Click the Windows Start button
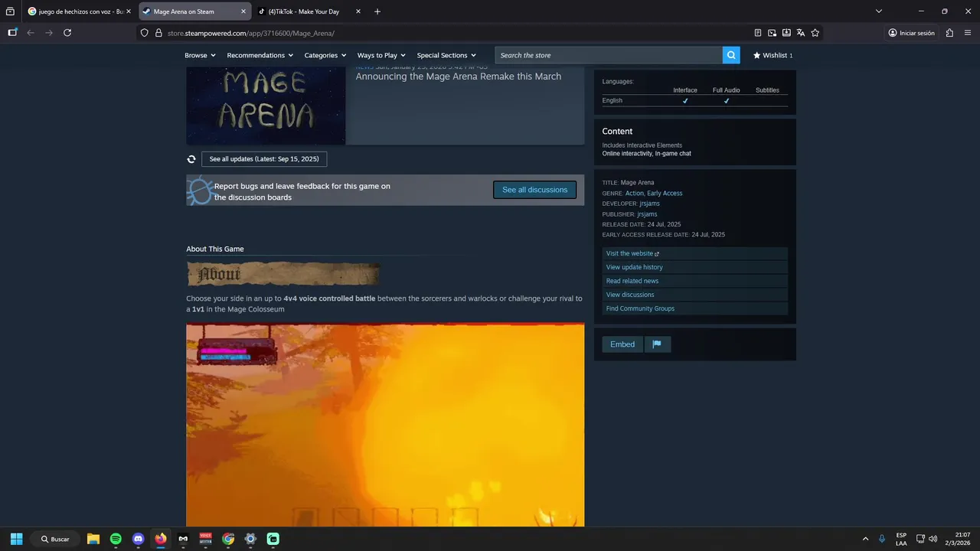Image resolution: width=980 pixels, height=551 pixels. 16,539
